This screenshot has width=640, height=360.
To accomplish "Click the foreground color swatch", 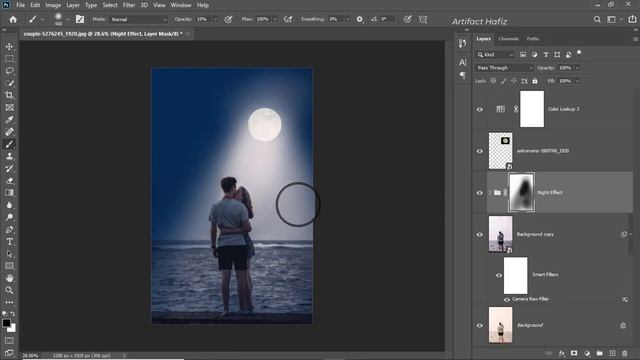I will pyautogui.click(x=6, y=323).
